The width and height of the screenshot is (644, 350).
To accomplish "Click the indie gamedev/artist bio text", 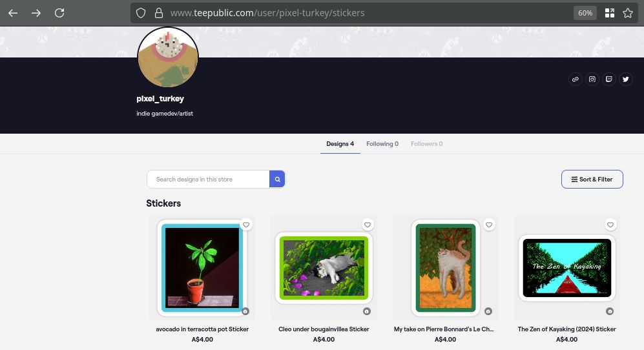I will 165,114.
